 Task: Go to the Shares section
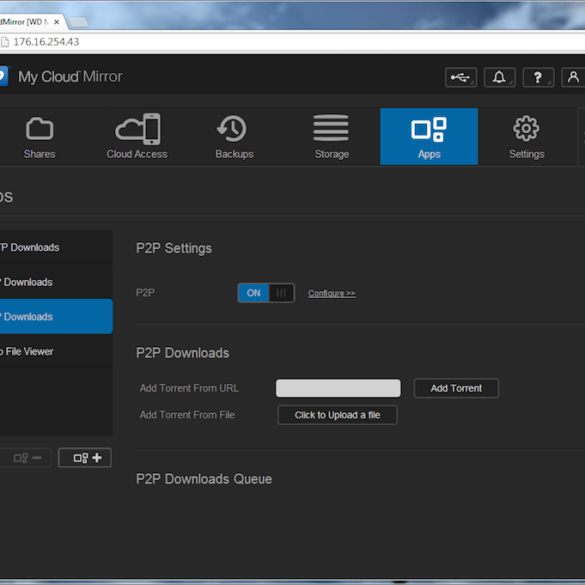[x=40, y=137]
